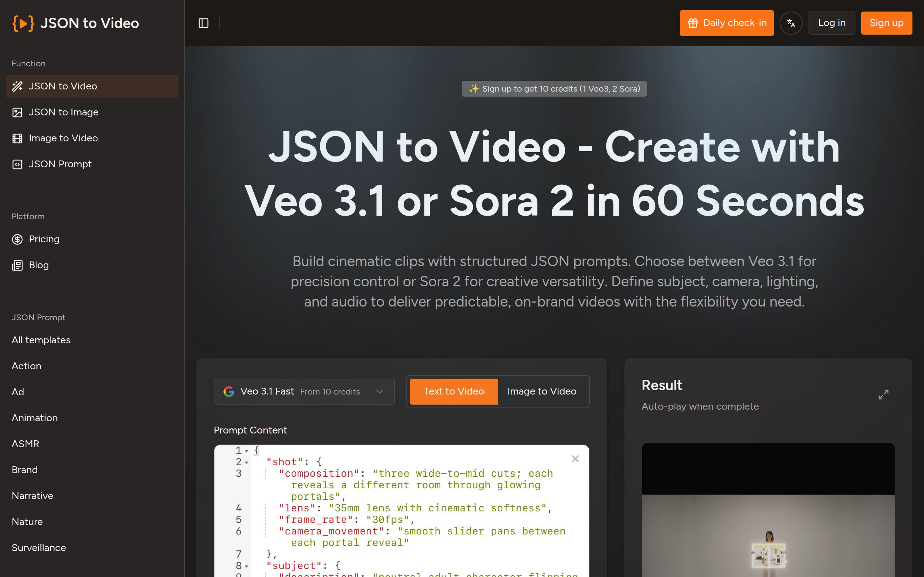
Task: Select the Animation template category
Action: 34,418
